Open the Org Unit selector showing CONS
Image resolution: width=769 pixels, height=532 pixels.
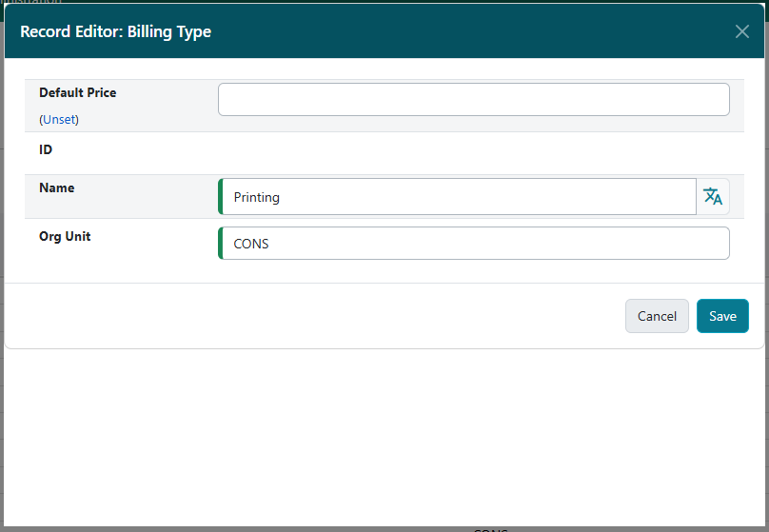pyautogui.click(x=473, y=244)
